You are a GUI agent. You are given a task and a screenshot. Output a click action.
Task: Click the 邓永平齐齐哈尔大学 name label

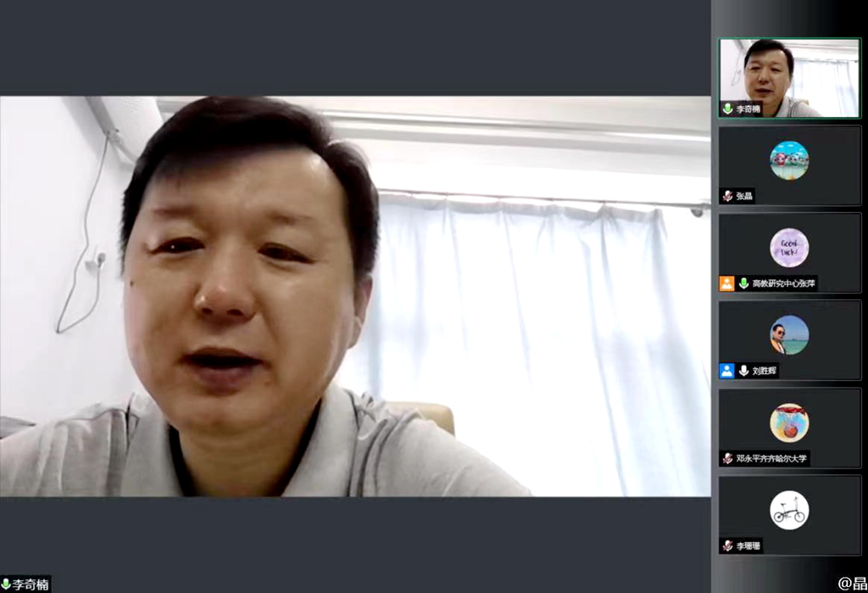click(771, 458)
